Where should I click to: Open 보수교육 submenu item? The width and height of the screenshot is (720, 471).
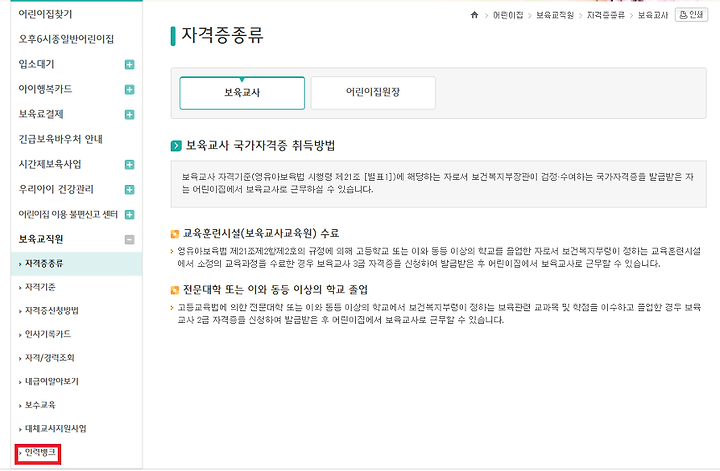click(40, 405)
